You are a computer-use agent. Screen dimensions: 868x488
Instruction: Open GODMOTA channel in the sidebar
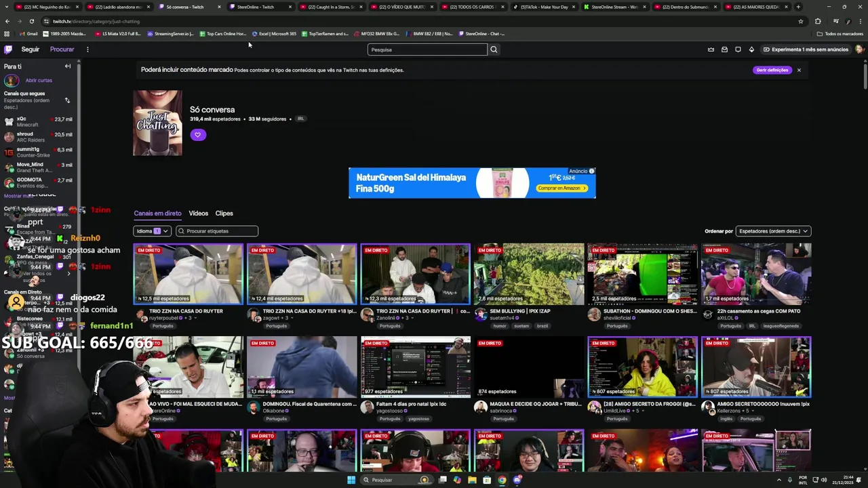click(39, 183)
